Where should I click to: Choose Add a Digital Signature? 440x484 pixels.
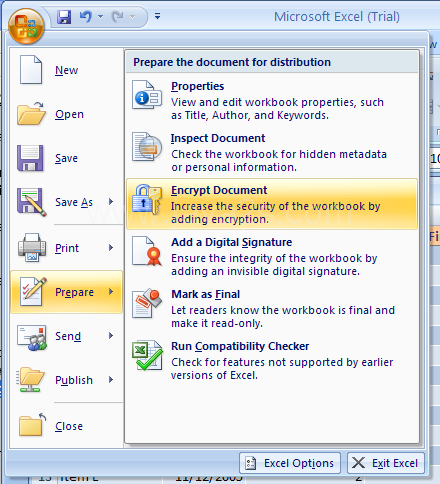(x=272, y=256)
